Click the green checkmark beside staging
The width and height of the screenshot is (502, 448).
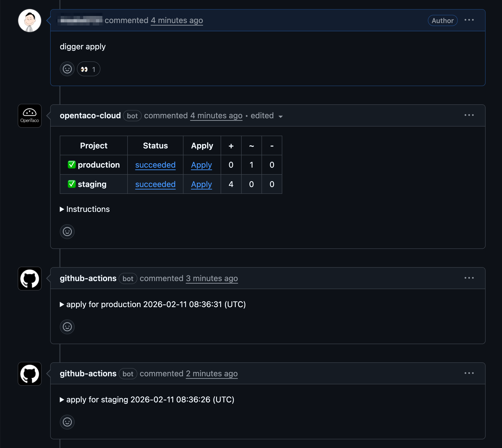(72, 184)
